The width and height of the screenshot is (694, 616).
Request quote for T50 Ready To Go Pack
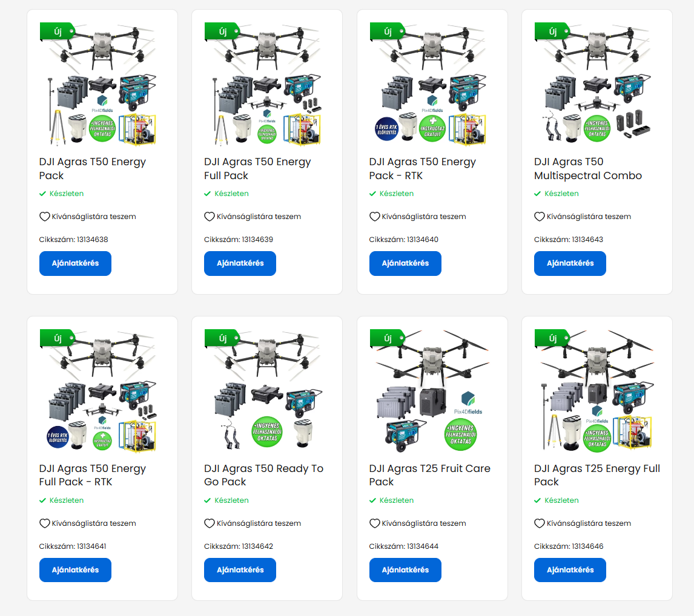[x=240, y=570]
